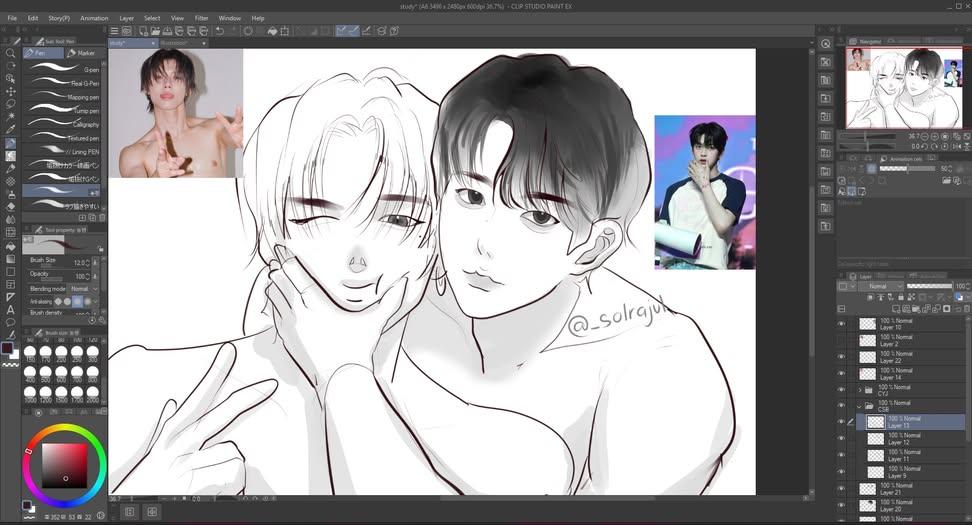The width and height of the screenshot is (972, 525).
Task: Show Layer 2 via visibility box
Action: click(x=841, y=340)
